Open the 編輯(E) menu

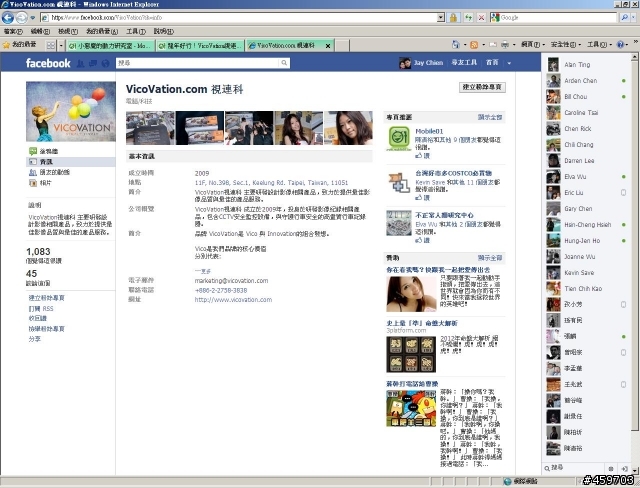40,31
